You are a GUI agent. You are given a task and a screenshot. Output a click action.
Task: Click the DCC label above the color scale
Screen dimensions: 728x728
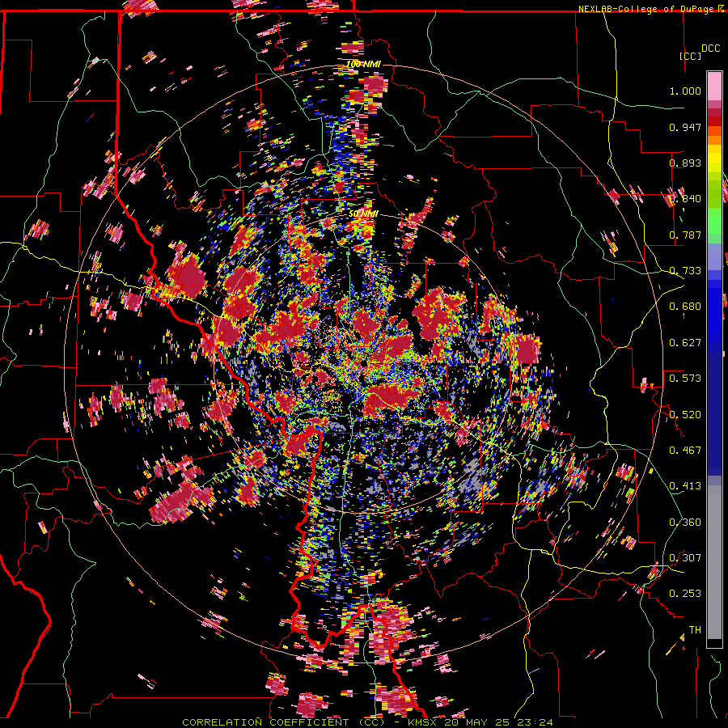pos(710,49)
